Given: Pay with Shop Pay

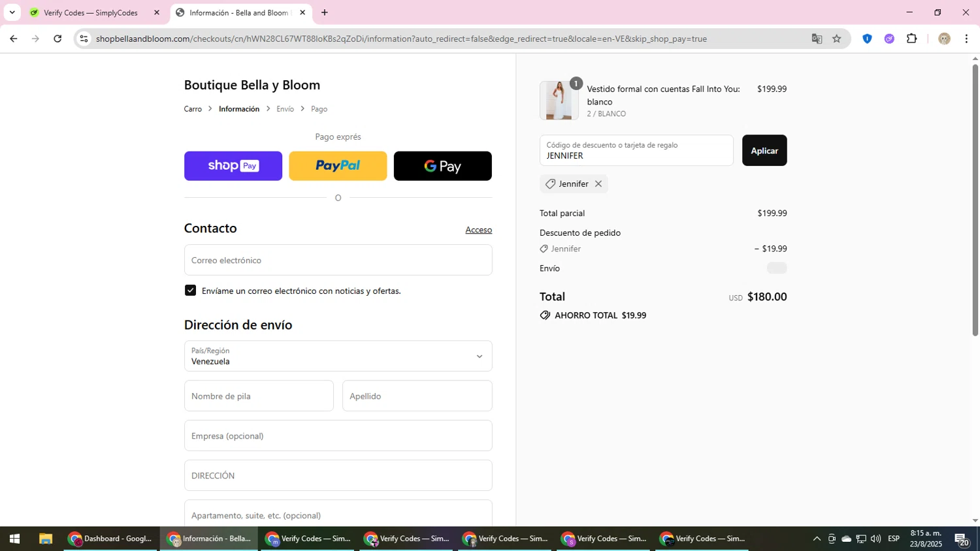Looking at the screenshot, I should point(233,166).
